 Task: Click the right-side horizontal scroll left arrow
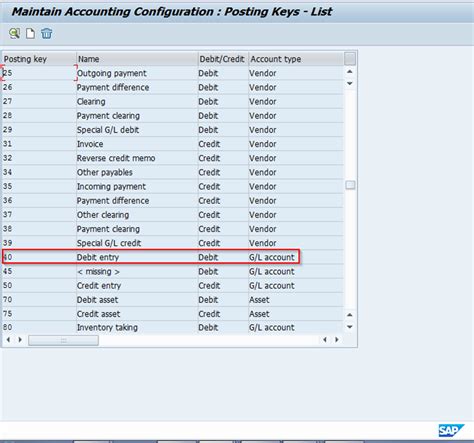(x=325, y=340)
